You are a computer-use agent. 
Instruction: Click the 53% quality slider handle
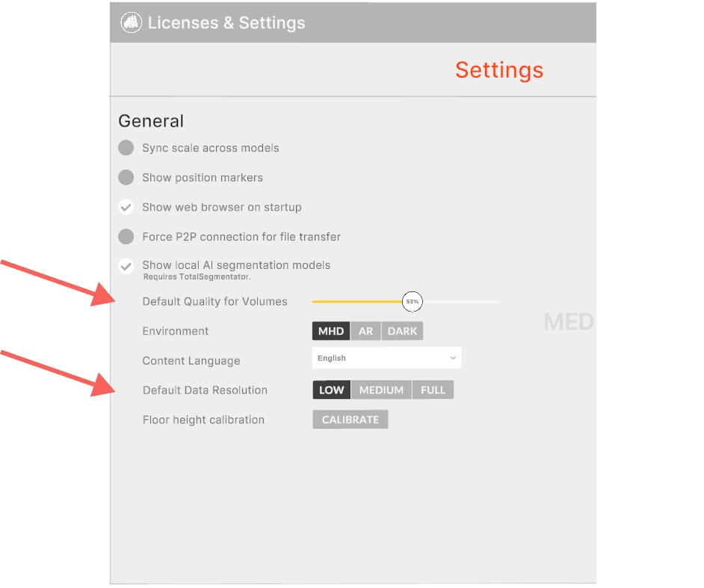(x=413, y=302)
